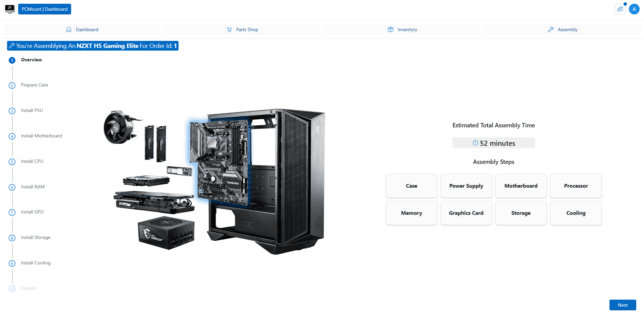Screen dimensions: 644x313
Task: Open the notifications icon with blue dot
Action: 620,9
